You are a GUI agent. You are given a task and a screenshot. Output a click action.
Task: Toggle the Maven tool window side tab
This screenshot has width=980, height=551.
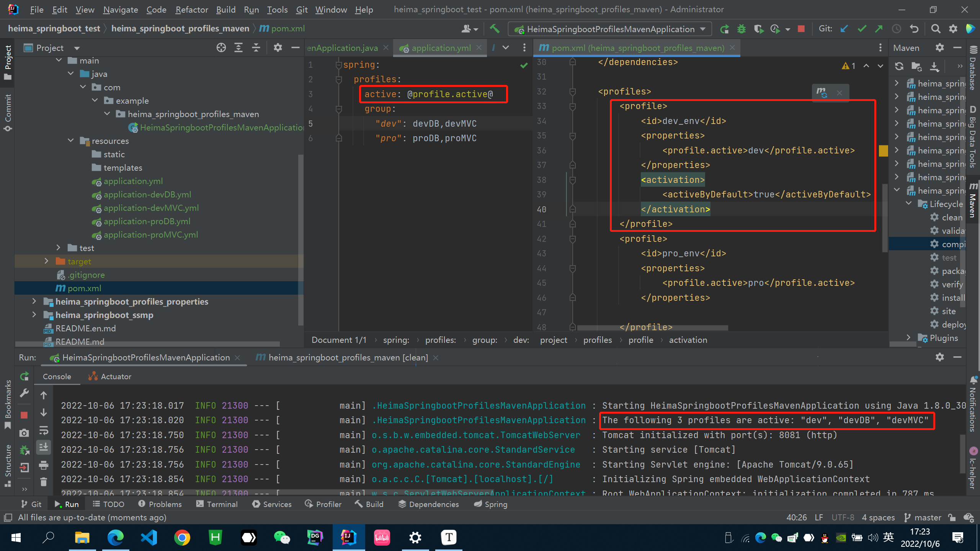[973, 201]
